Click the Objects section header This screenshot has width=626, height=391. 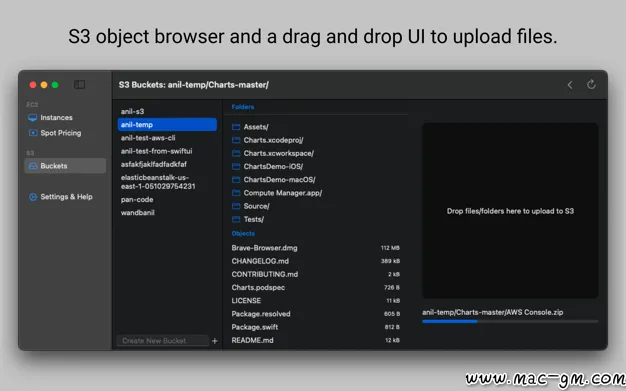(x=243, y=234)
